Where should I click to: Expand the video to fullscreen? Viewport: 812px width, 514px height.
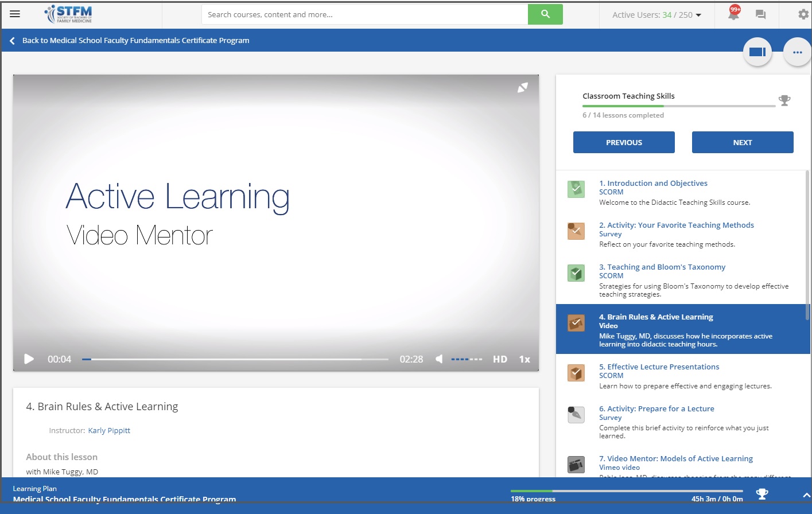(523, 87)
